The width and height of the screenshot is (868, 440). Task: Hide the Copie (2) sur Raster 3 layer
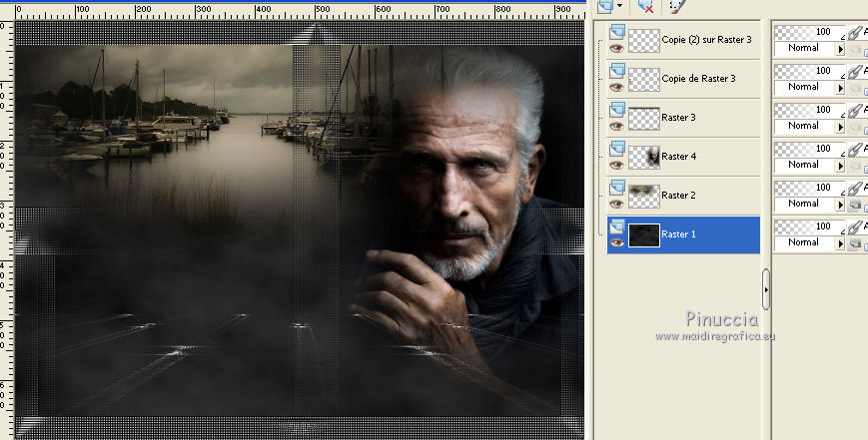tap(616, 49)
